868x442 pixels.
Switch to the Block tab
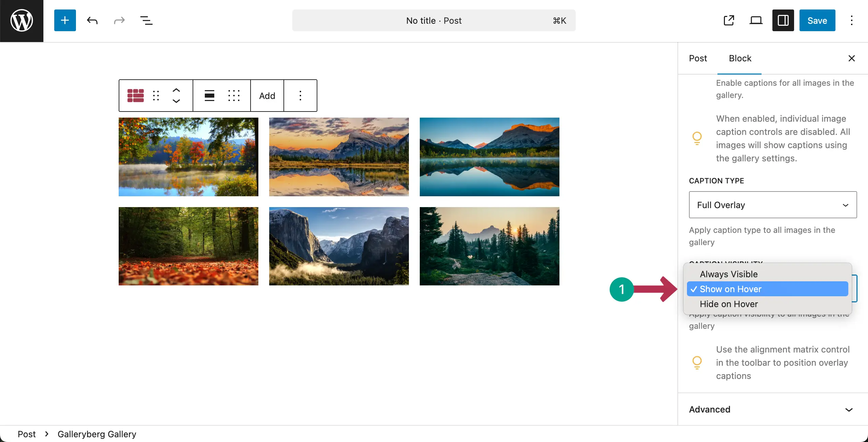740,58
